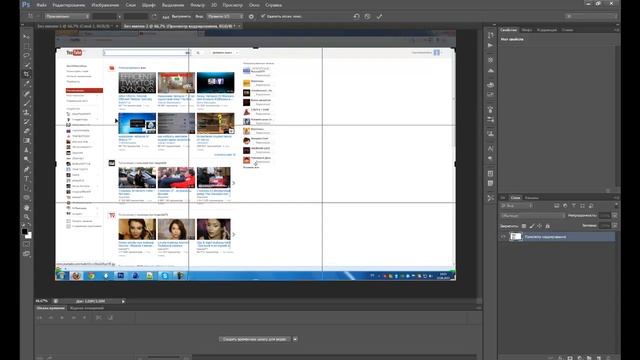This screenshot has width=640, height=360.
Task: Select the Eyedropper tool
Action: (x=27, y=84)
